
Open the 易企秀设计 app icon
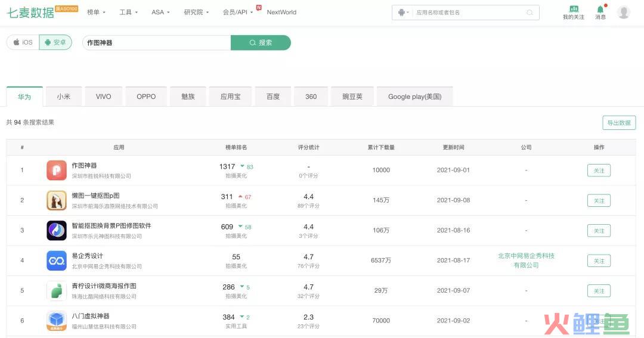click(56, 261)
